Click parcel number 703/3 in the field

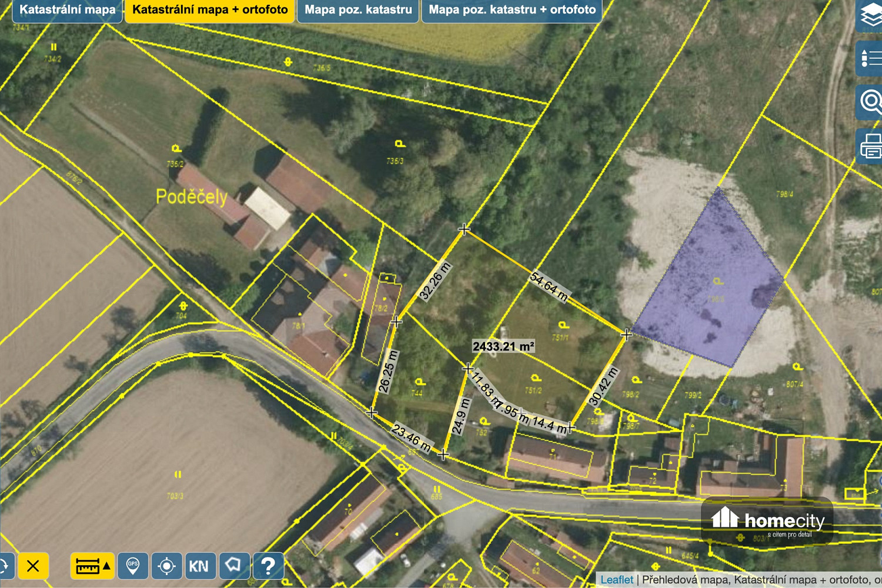point(175,496)
